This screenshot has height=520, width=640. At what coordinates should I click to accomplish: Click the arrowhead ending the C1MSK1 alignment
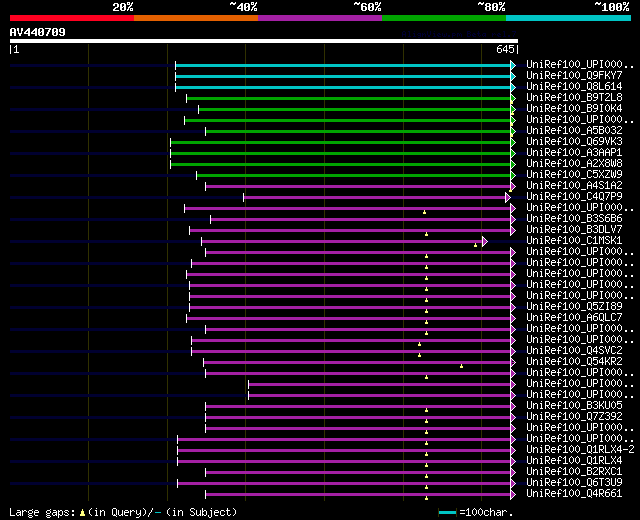(x=484, y=242)
